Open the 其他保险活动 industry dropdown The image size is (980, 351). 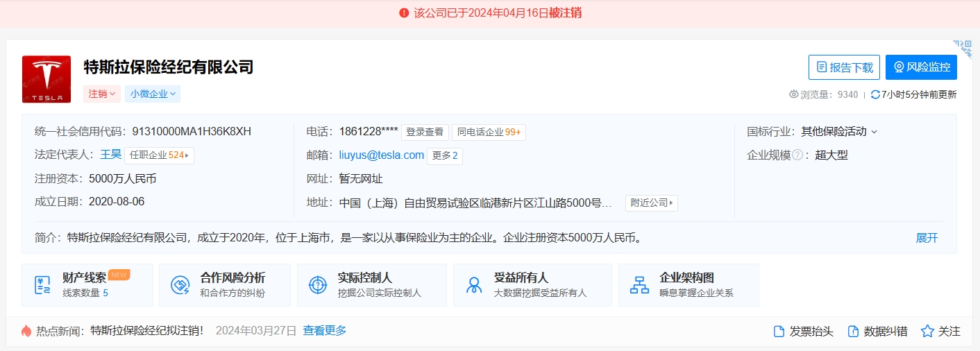[x=839, y=131]
